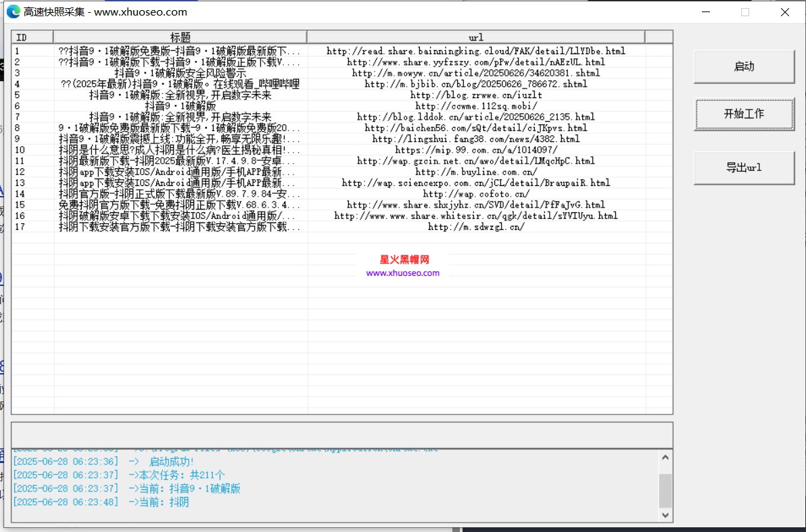Image resolution: width=806 pixels, height=532 pixels.
Task: Click the log line 启动成功!
Action: 103,462
